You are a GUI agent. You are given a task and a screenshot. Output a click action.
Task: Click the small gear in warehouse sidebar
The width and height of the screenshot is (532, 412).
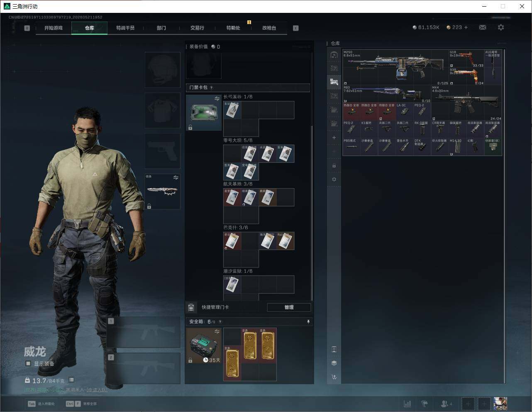click(334, 179)
